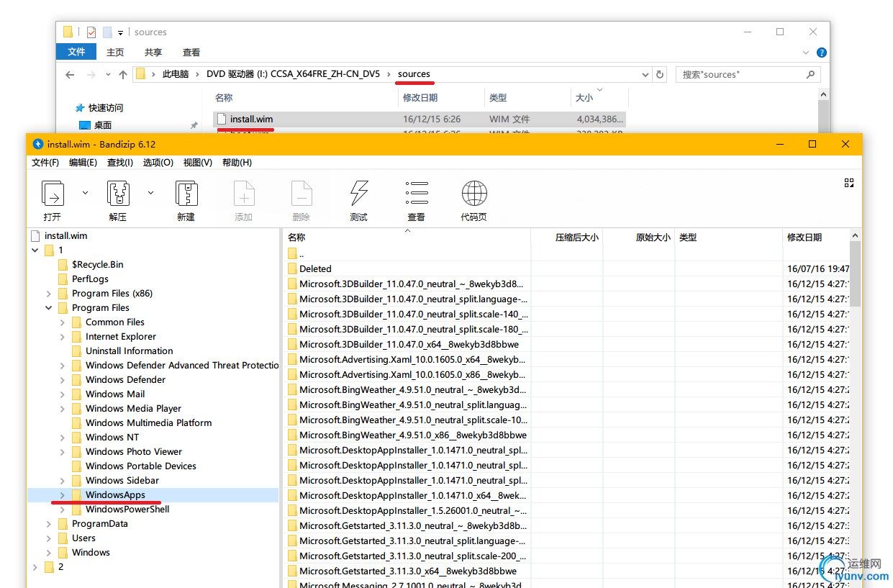Select the PerfLogs tree folder
The width and height of the screenshot is (893, 588).
tap(90, 279)
